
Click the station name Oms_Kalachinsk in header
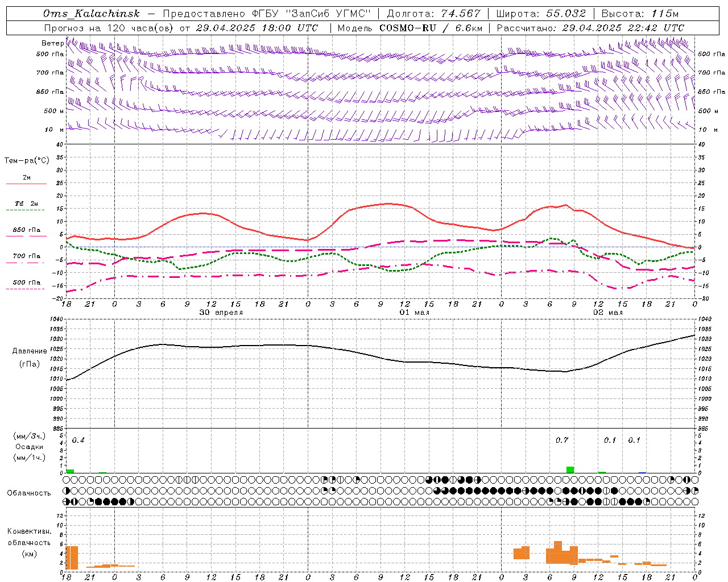pos(91,14)
